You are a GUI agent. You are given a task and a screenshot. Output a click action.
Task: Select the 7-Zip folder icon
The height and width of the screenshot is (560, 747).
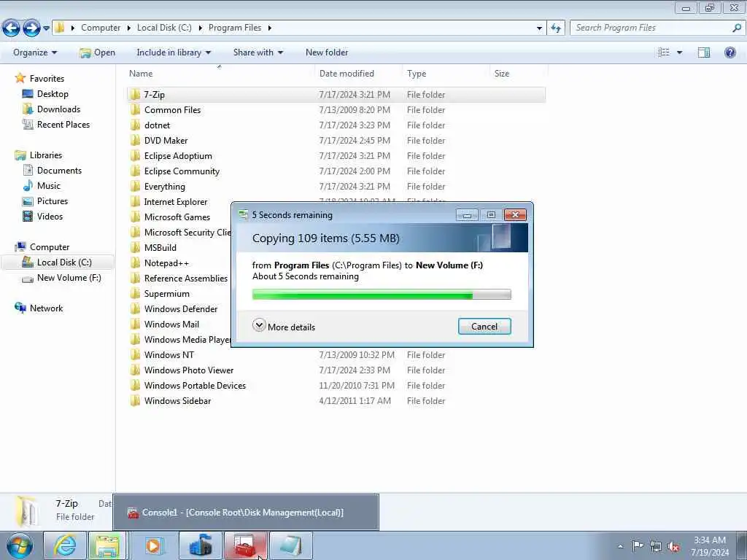[x=135, y=94]
